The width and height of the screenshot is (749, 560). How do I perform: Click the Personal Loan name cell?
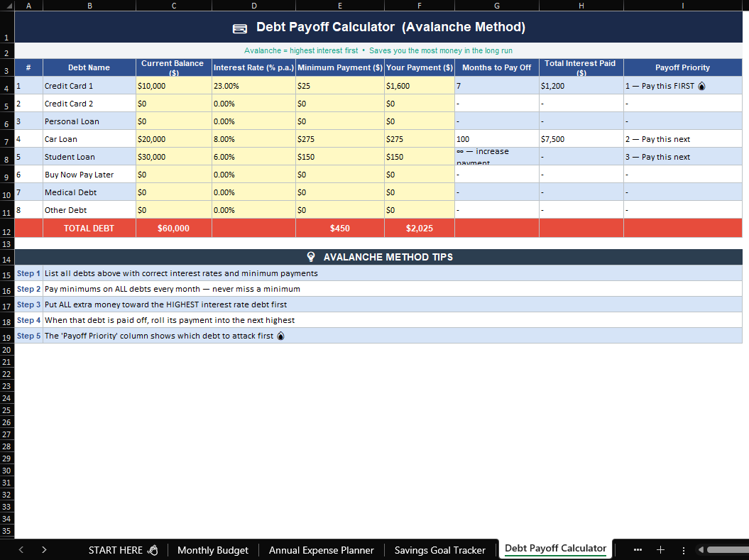click(x=89, y=121)
